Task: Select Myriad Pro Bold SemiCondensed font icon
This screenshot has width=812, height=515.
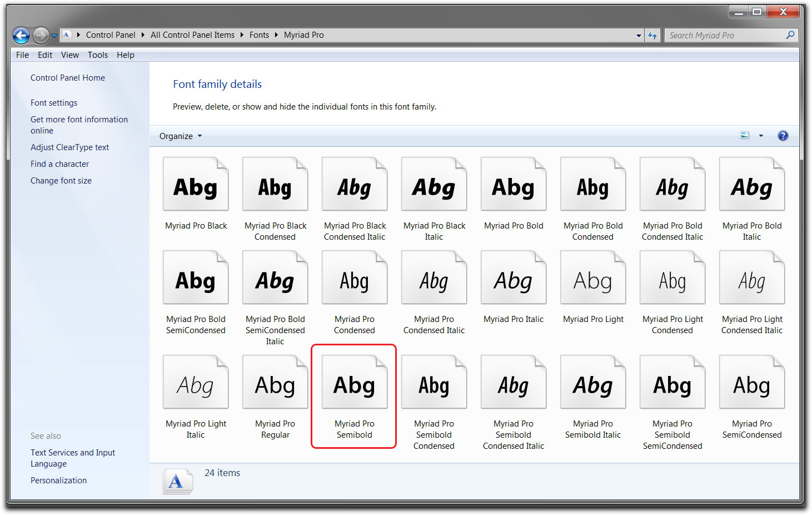Action: (196, 278)
